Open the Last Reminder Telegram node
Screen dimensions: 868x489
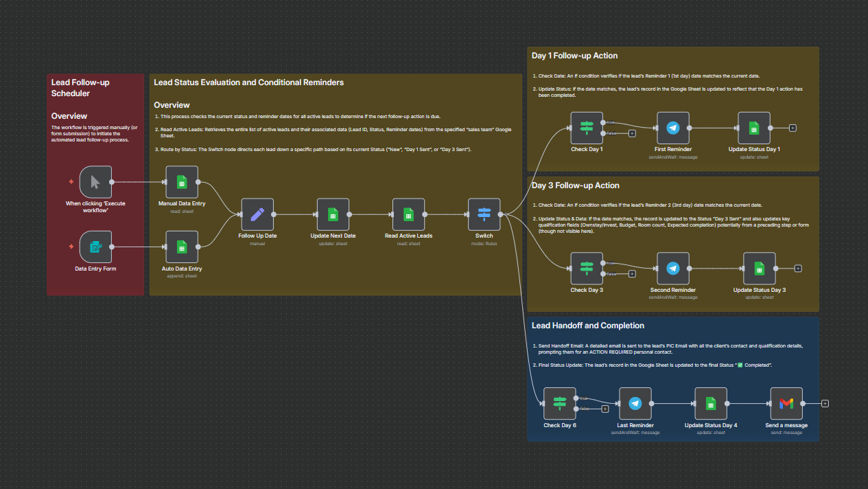click(635, 404)
